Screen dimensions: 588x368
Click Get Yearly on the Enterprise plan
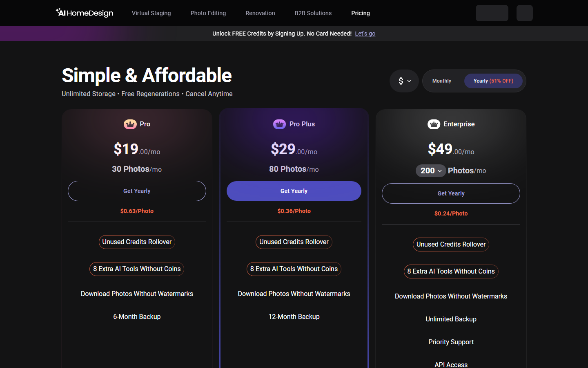[x=451, y=193]
